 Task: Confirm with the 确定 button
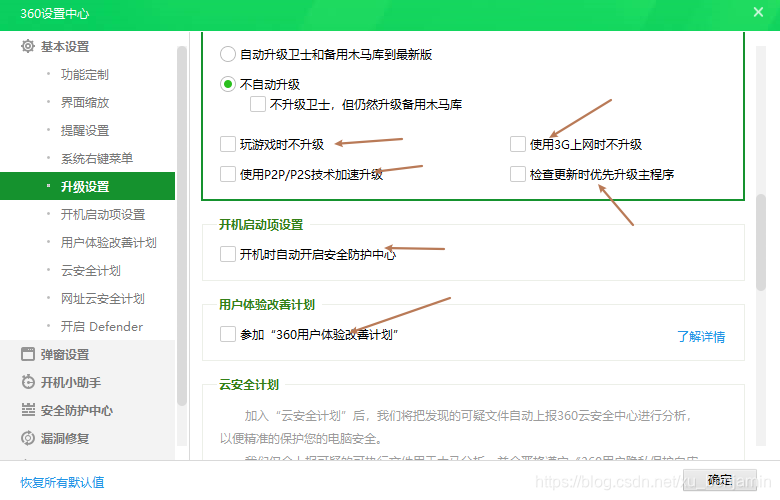click(720, 480)
